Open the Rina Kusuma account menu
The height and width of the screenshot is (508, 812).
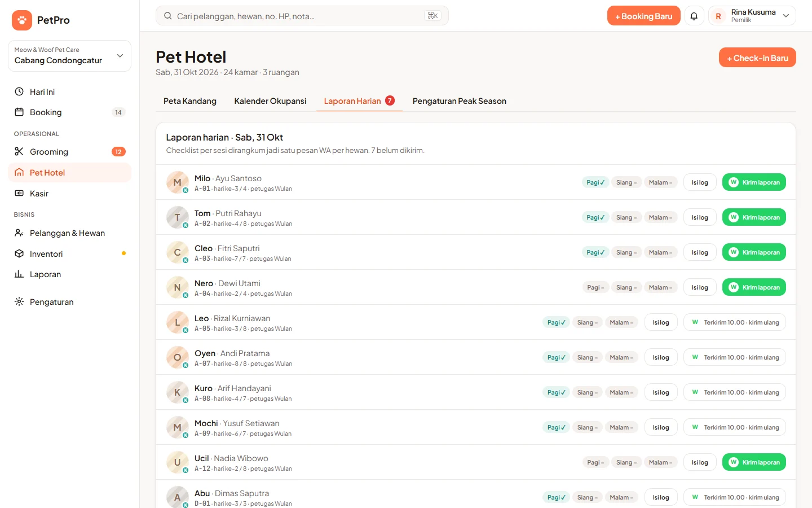click(752, 16)
